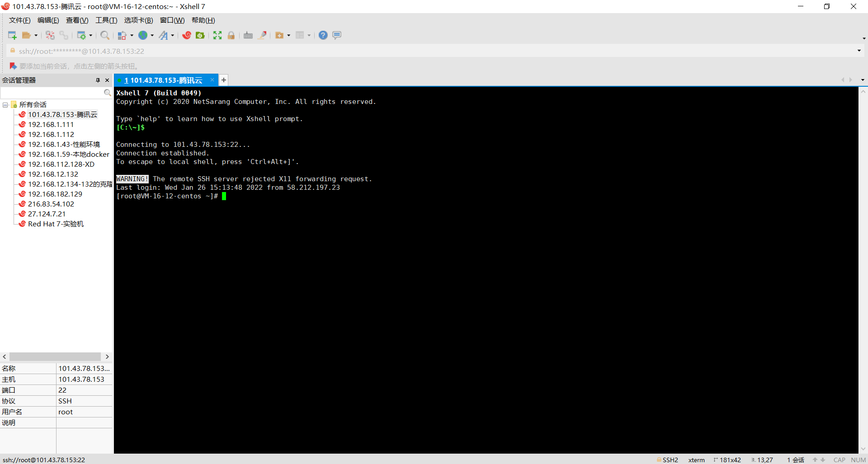
Task: Click the color scheme icon
Action: 122,35
